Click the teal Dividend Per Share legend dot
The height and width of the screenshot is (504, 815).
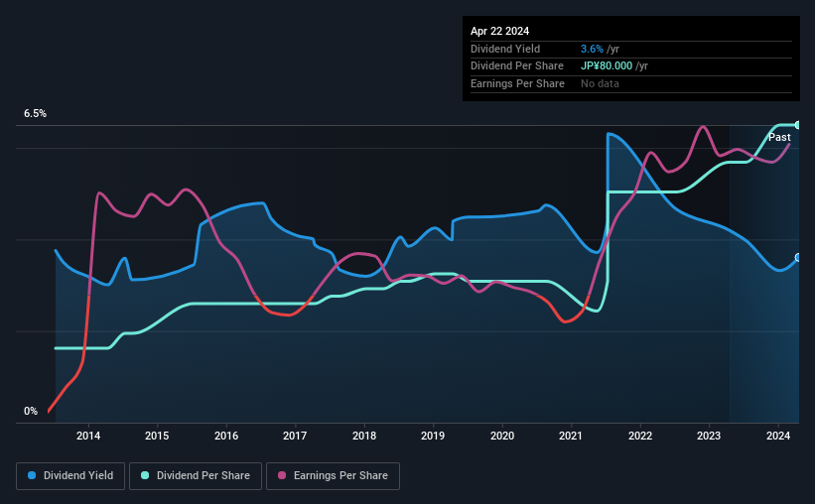pyautogui.click(x=146, y=476)
